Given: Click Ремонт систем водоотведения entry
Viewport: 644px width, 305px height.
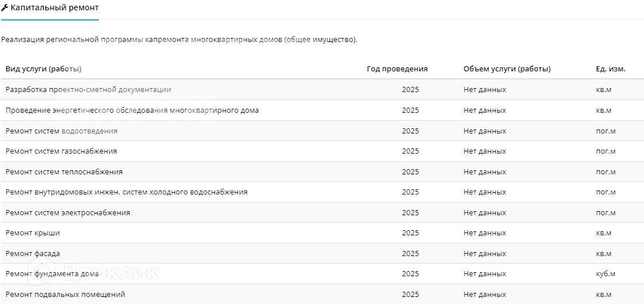Looking at the screenshot, I should pos(62,131).
